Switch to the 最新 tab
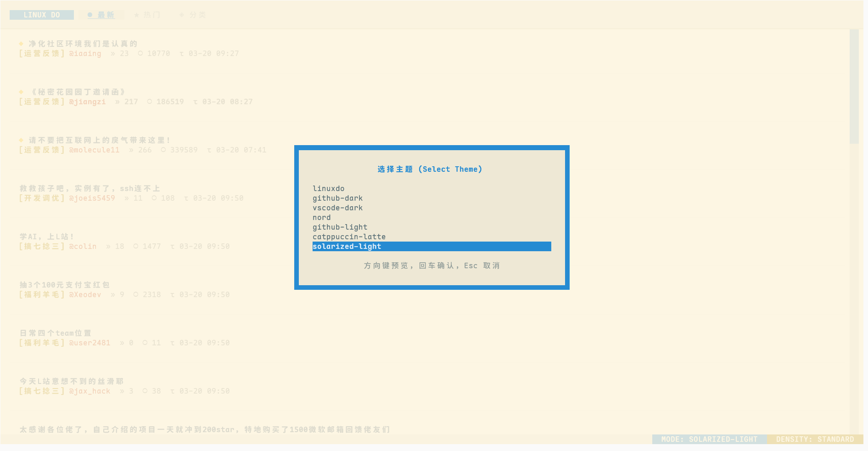The width and height of the screenshot is (868, 451). [101, 15]
